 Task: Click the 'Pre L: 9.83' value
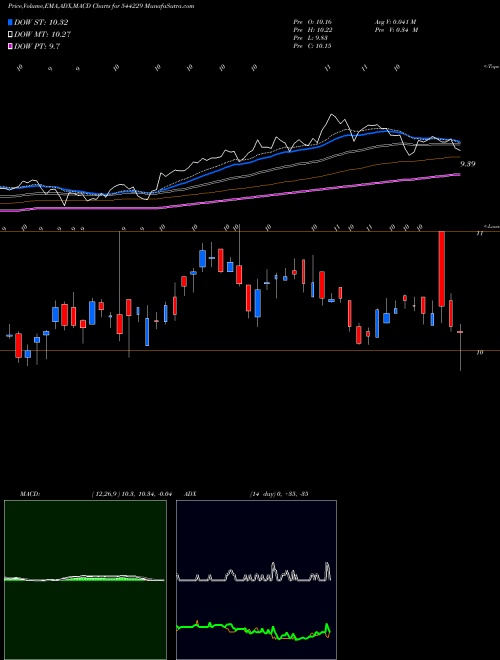tap(311, 38)
